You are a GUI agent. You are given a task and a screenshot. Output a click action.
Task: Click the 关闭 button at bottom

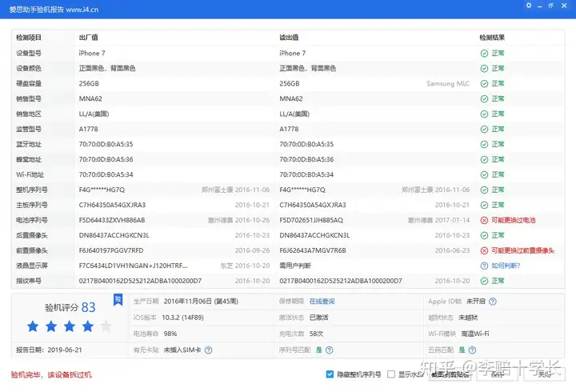pyautogui.click(x=545, y=374)
